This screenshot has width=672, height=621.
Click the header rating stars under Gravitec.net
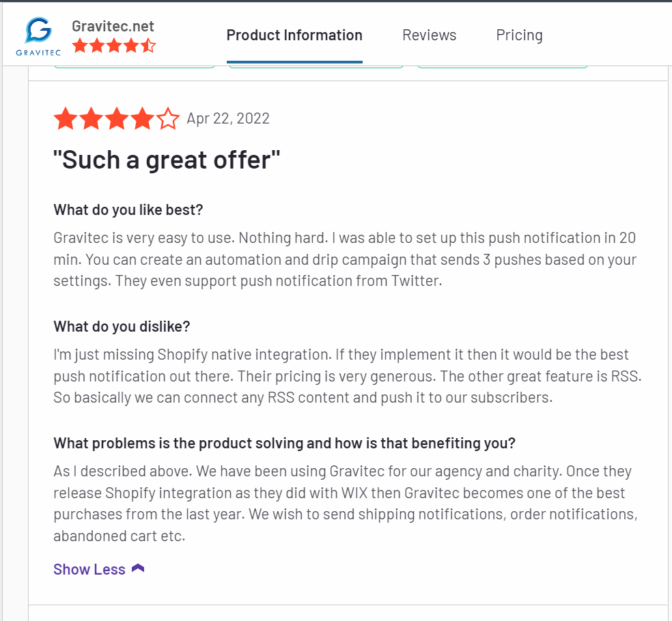[113, 46]
